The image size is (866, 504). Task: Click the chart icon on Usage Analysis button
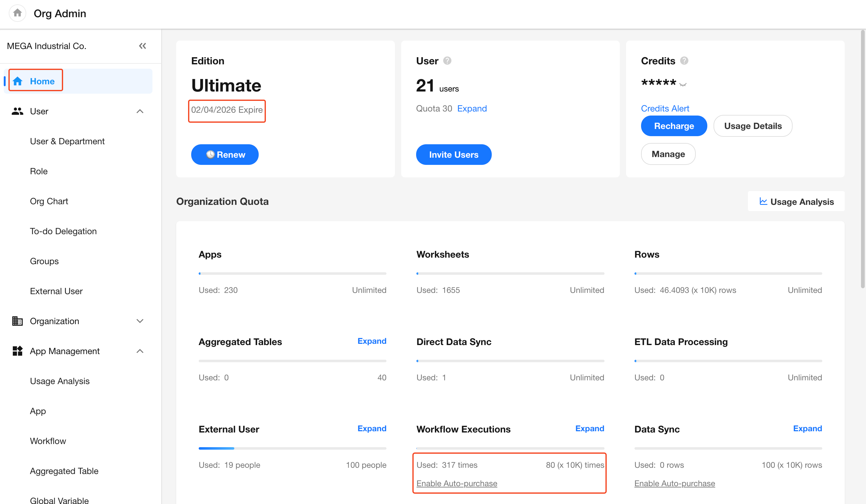[763, 201]
